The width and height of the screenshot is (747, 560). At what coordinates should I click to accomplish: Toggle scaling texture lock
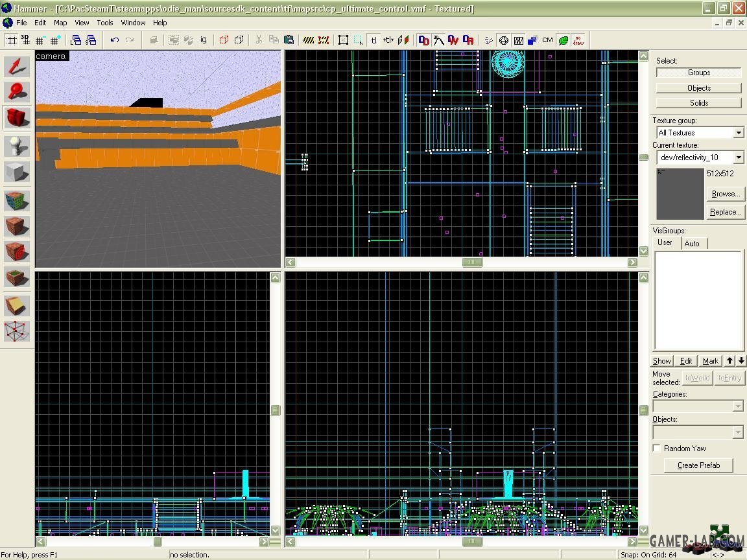pos(389,40)
